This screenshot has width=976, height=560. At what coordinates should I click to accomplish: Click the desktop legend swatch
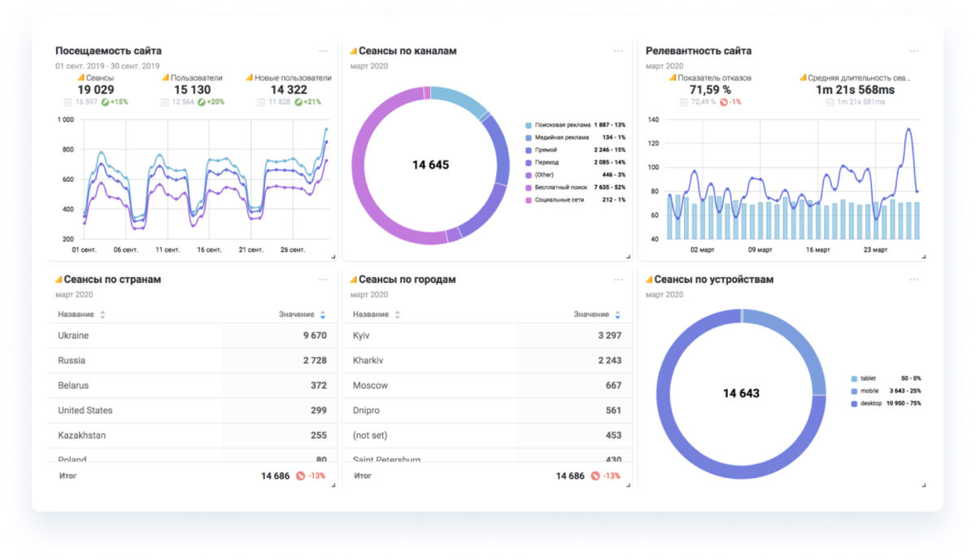coord(854,403)
